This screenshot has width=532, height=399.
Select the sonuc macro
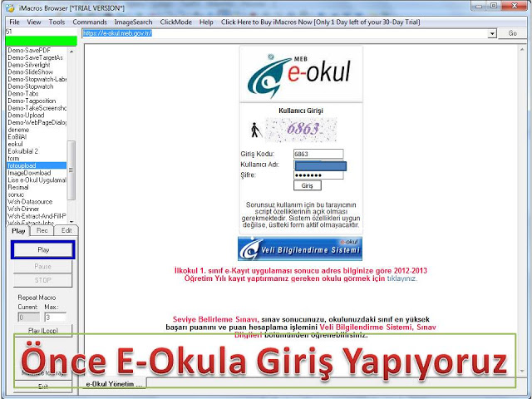click(x=16, y=195)
